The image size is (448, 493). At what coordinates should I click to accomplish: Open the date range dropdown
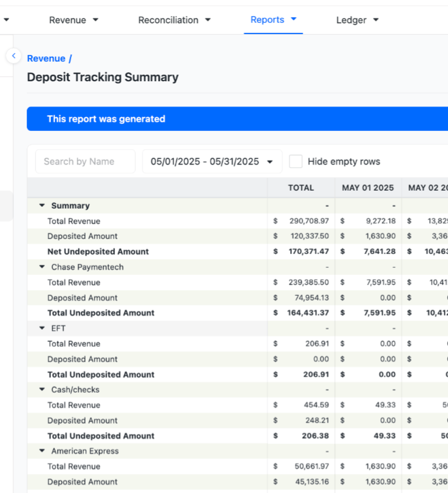212,162
